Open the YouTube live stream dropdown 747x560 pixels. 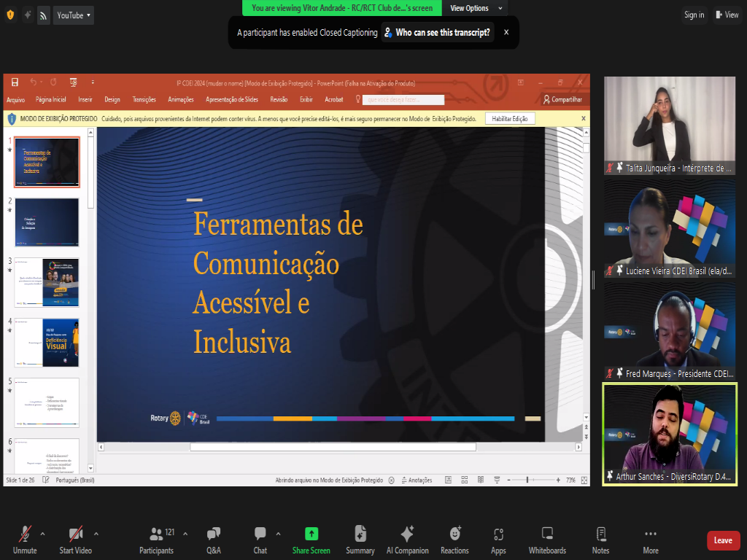coord(73,15)
